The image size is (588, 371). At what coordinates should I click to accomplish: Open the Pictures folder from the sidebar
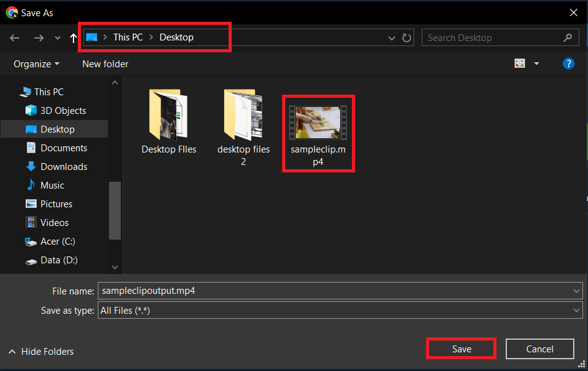tap(55, 204)
